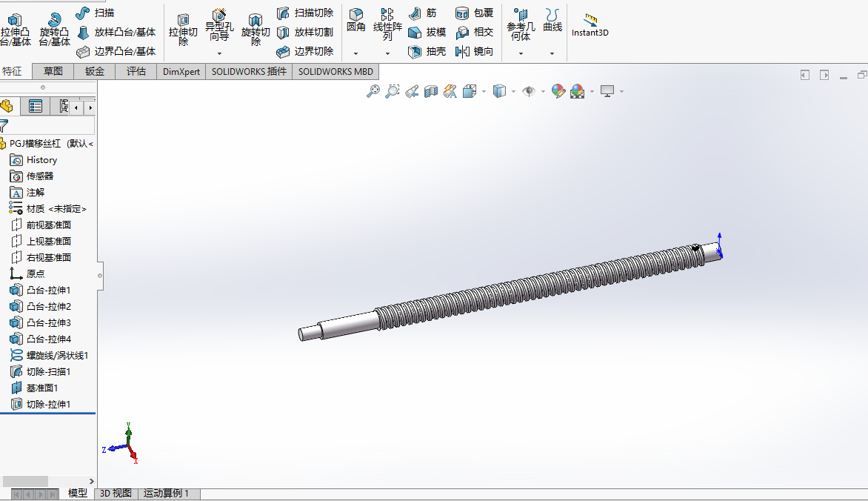The width and height of the screenshot is (868, 501).
Task: Select 螺旋线/涡状线1 in feature tree
Action: click(x=56, y=355)
